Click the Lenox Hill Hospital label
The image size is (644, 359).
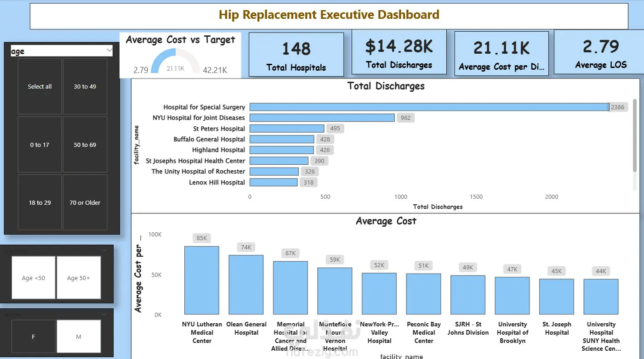[217, 182]
